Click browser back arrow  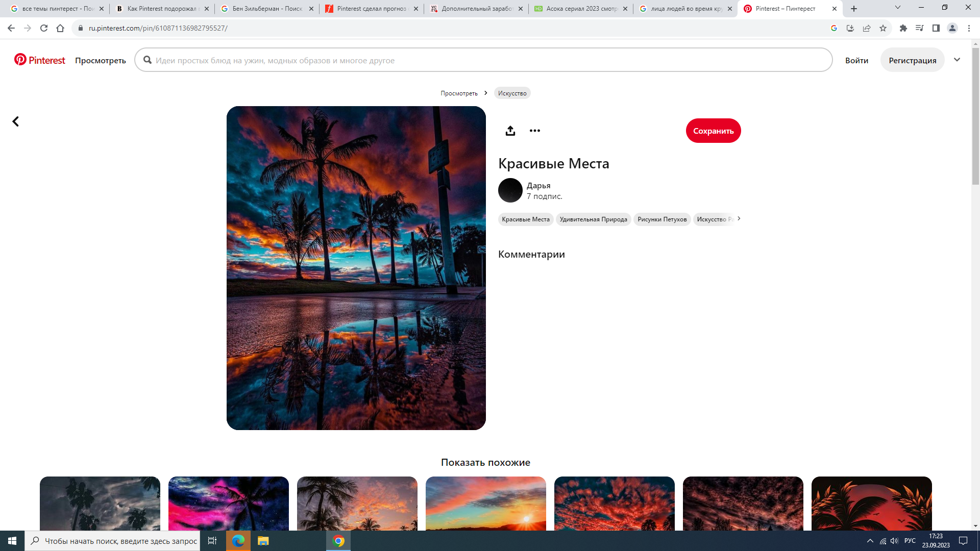(11, 28)
